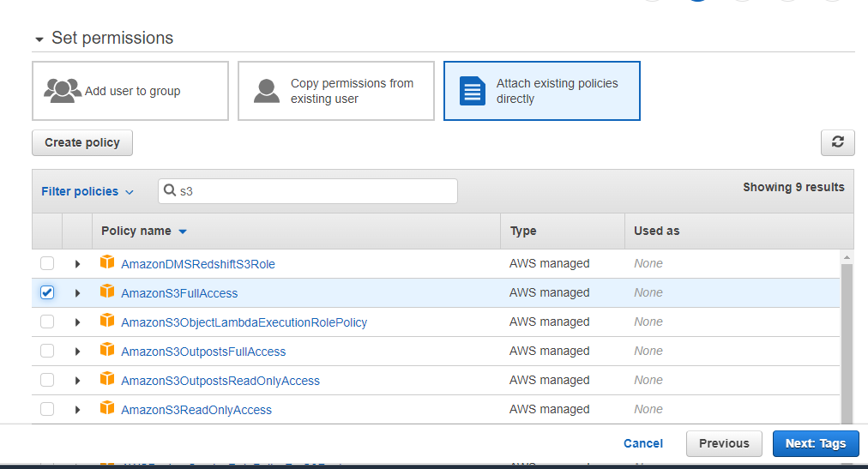
Task: Open the AmazonS3ReadOnlyAccess policy link
Action: point(196,410)
